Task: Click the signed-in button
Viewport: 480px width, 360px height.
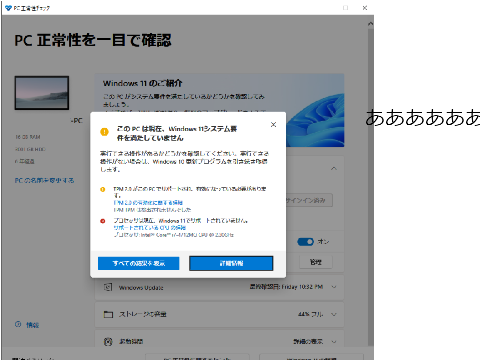Action: point(309,200)
